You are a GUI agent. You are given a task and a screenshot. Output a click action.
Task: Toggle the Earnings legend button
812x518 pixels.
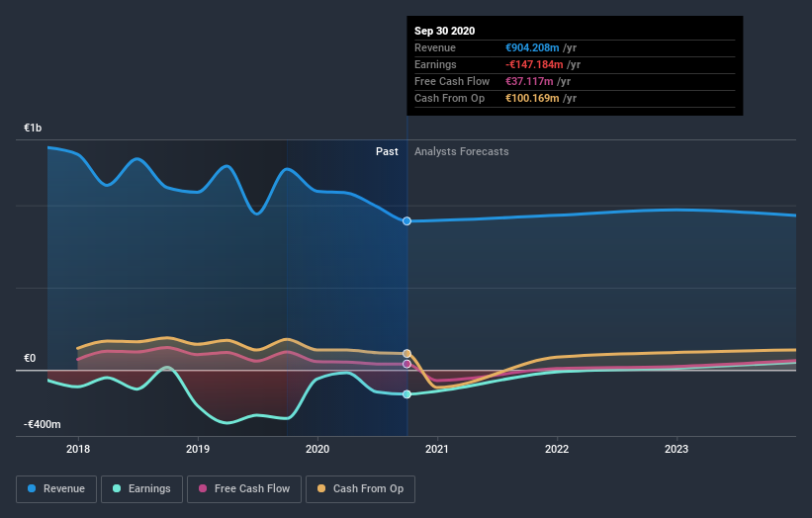[x=141, y=489]
